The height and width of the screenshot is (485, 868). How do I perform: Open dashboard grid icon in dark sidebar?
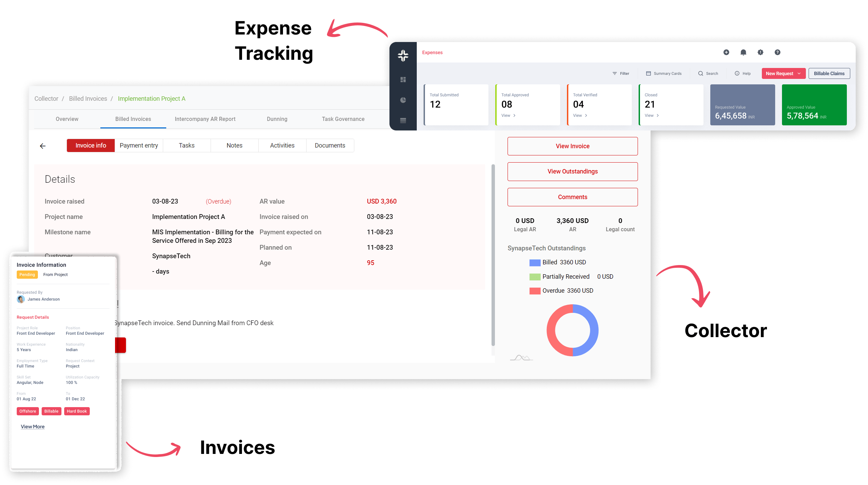(x=403, y=80)
